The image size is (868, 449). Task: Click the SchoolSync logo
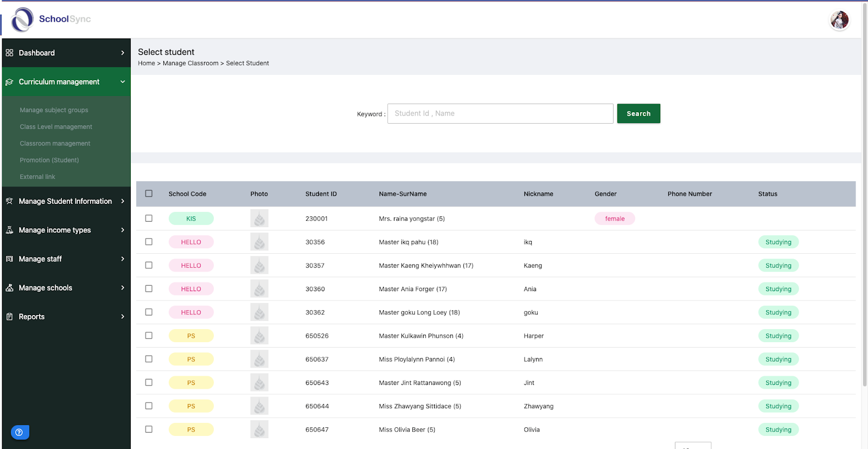(51, 20)
